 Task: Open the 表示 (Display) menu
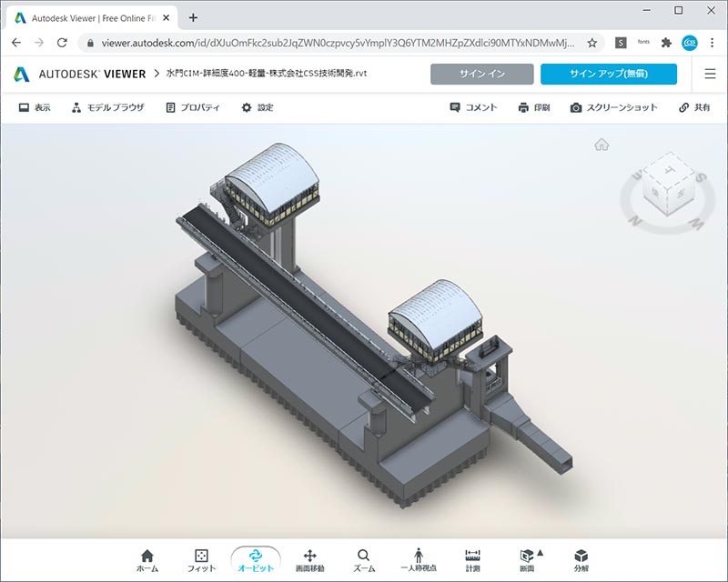pos(35,107)
